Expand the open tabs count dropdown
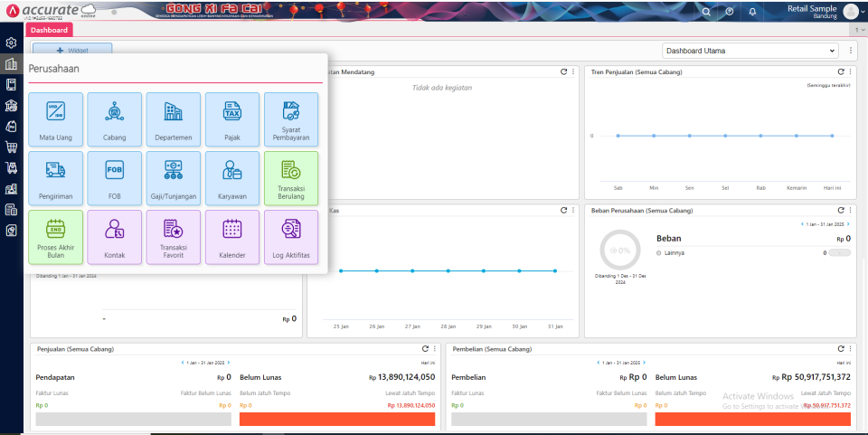The width and height of the screenshot is (868, 435). [x=858, y=30]
